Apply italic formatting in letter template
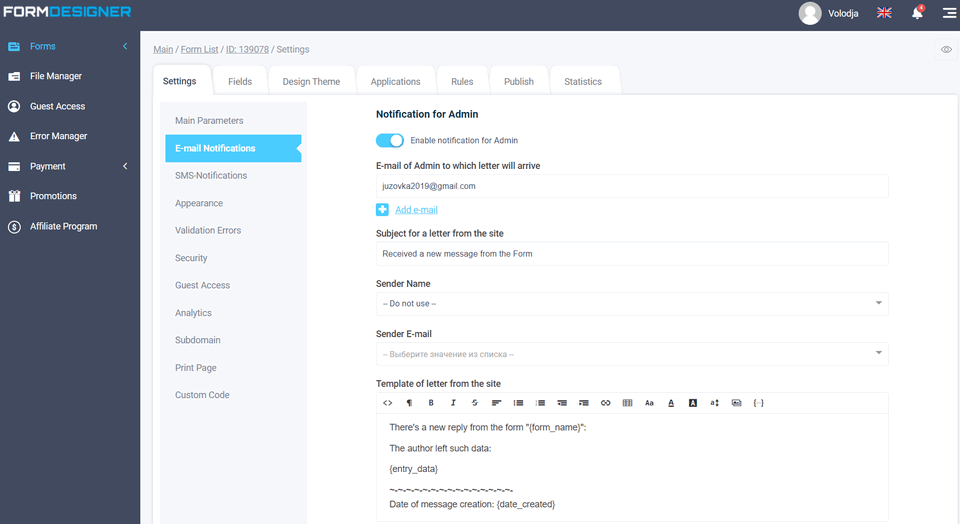This screenshot has width=960, height=524. tap(453, 403)
